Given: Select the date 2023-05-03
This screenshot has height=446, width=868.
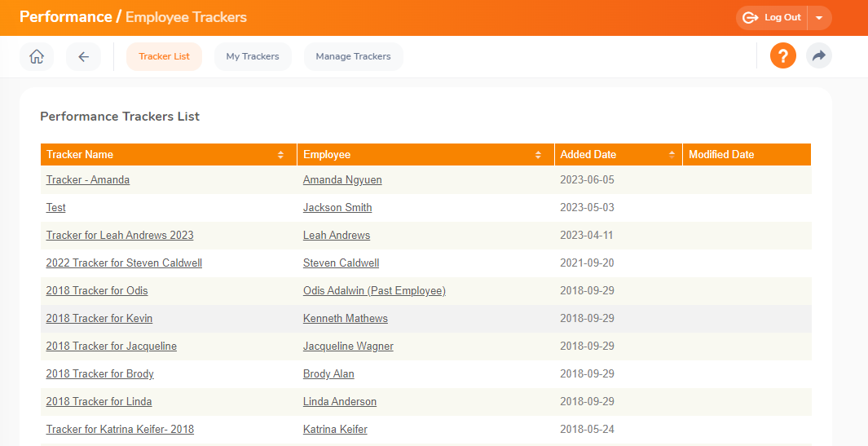Looking at the screenshot, I should [x=587, y=207].
